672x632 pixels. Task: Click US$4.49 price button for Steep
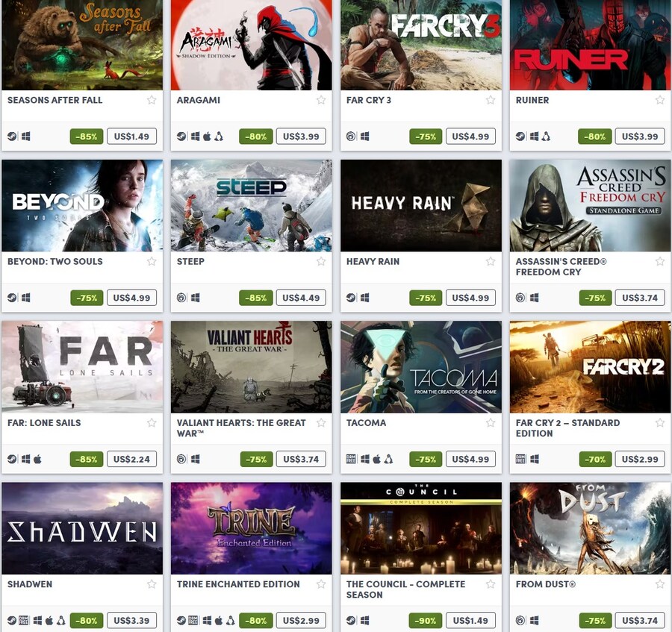pyautogui.click(x=301, y=298)
